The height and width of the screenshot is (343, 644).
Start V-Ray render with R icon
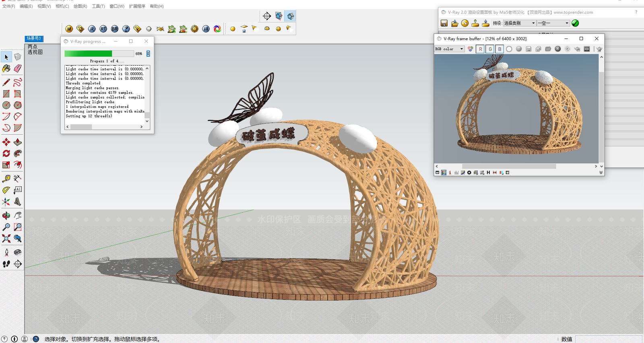pos(92,29)
